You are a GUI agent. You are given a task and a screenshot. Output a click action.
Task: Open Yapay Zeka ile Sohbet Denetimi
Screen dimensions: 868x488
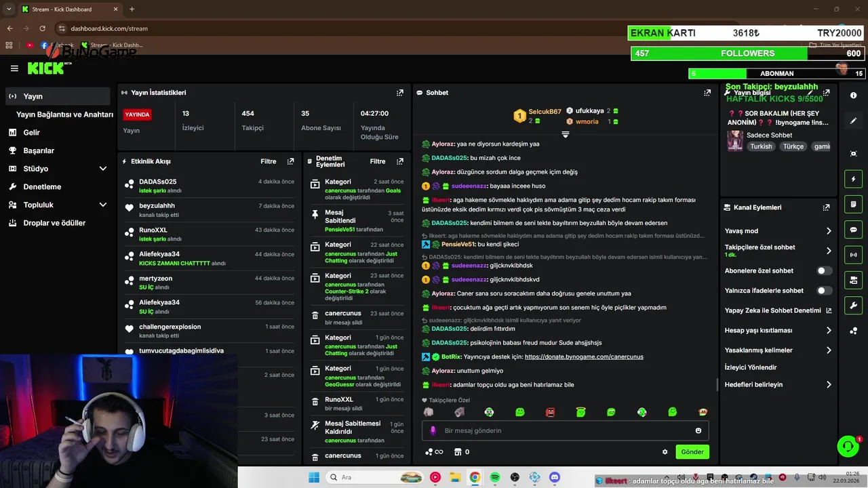point(778,310)
